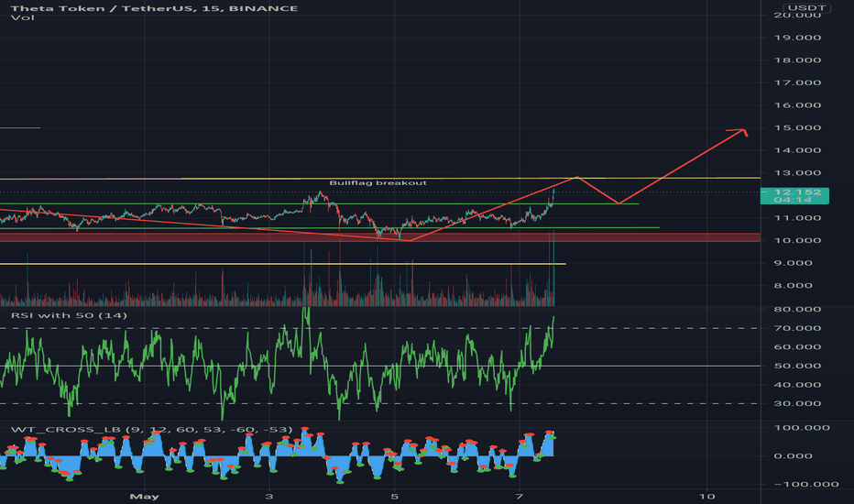
Task: Click the 18.000 price axis label
Action: coord(797,60)
